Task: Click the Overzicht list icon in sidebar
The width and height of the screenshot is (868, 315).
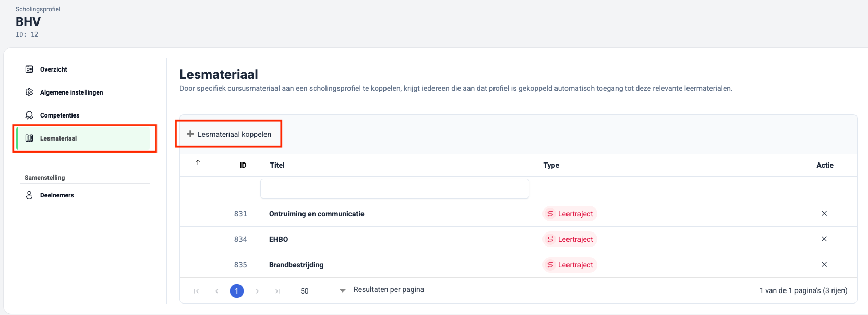Action: pos(29,69)
